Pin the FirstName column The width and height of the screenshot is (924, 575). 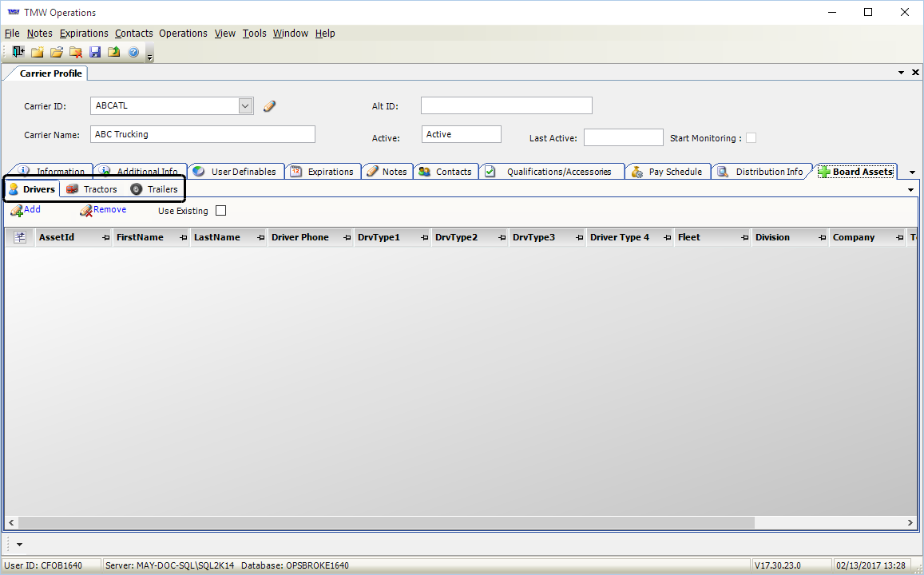tap(183, 237)
